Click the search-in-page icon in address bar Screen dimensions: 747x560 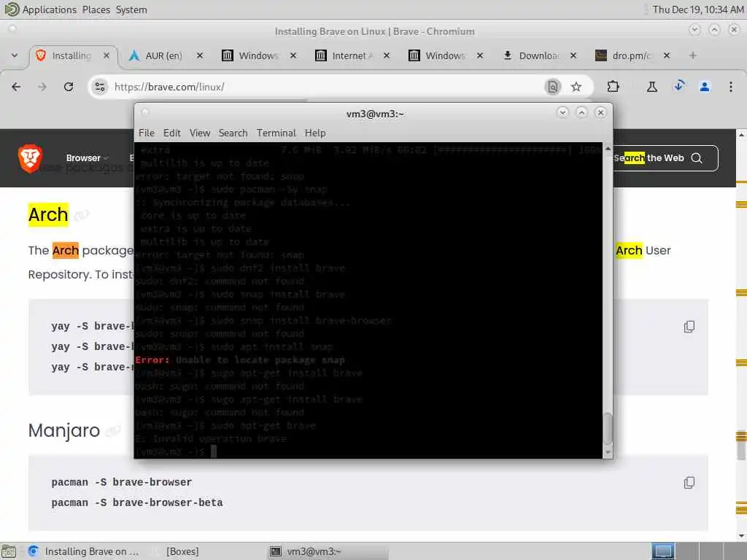[x=553, y=87]
